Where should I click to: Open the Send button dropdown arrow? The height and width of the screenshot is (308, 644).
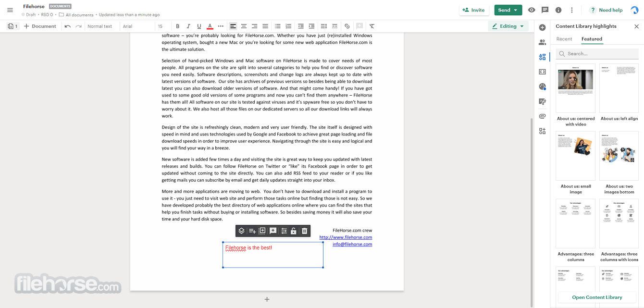coord(516,10)
